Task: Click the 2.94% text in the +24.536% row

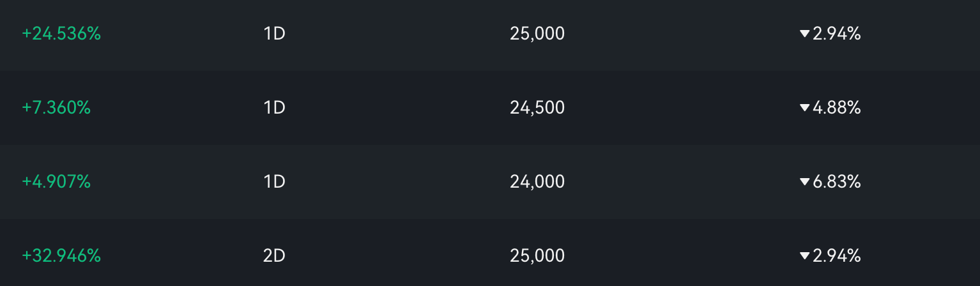Action: pyautogui.click(x=837, y=34)
